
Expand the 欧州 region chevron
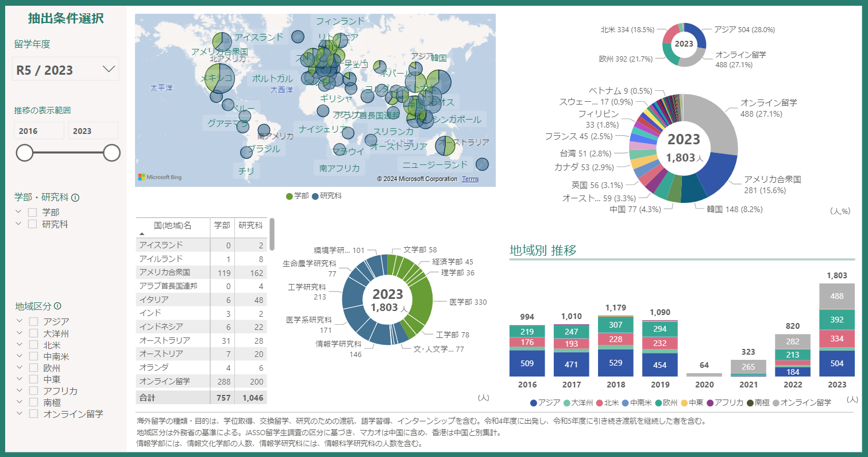point(20,367)
